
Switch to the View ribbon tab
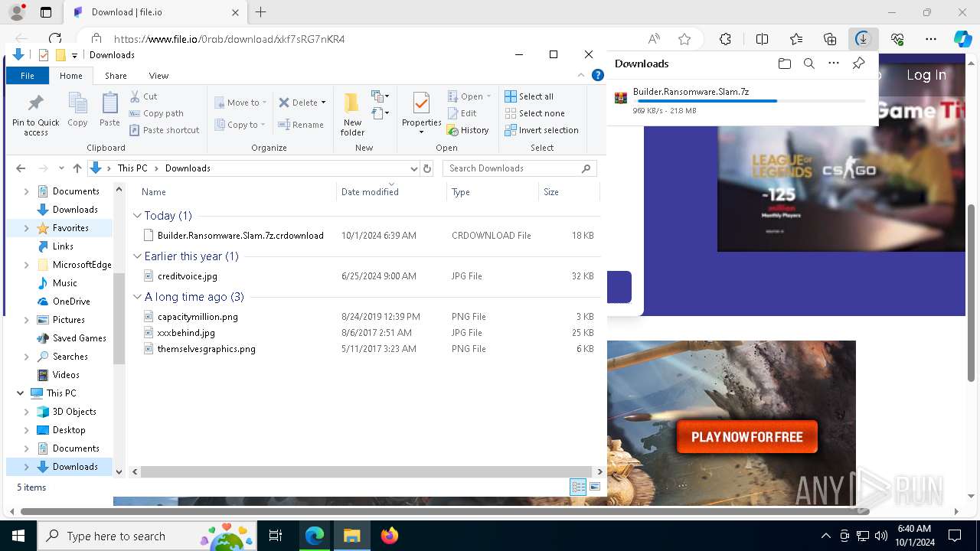(x=158, y=76)
